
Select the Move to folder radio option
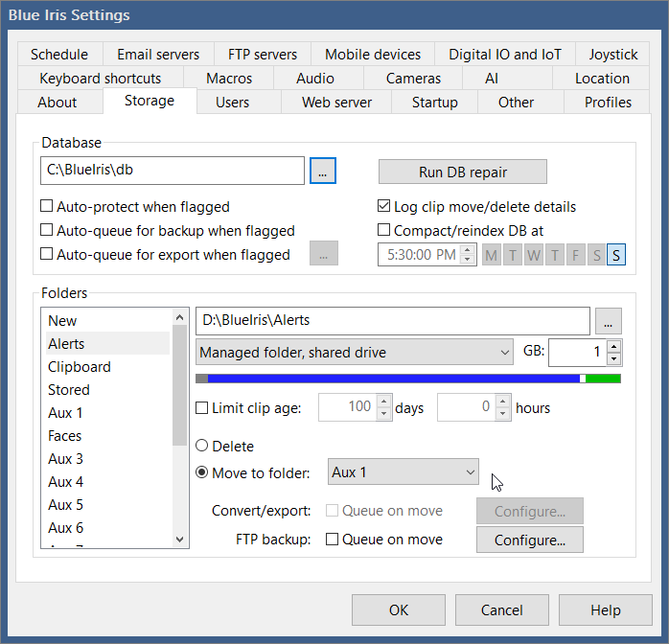[201, 472]
